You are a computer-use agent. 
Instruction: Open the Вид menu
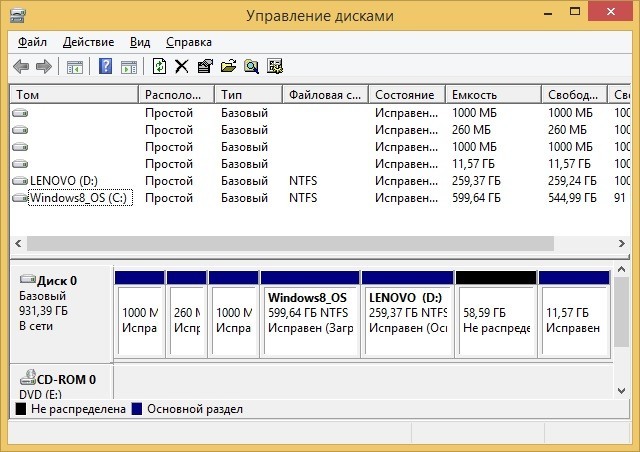pyautogui.click(x=140, y=42)
